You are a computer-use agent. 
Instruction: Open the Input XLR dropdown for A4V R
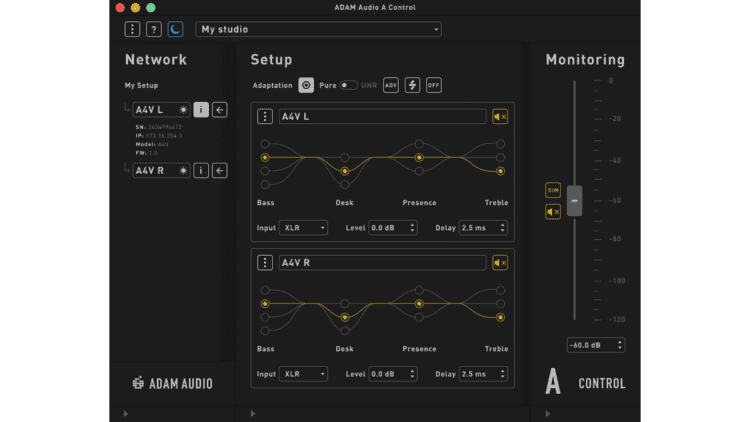[x=303, y=374]
